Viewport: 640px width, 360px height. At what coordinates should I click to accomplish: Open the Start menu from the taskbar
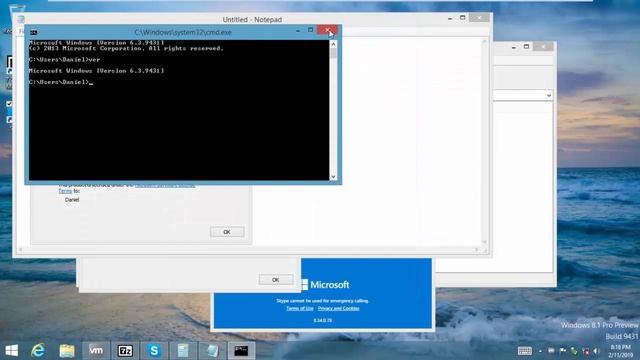[11, 351]
